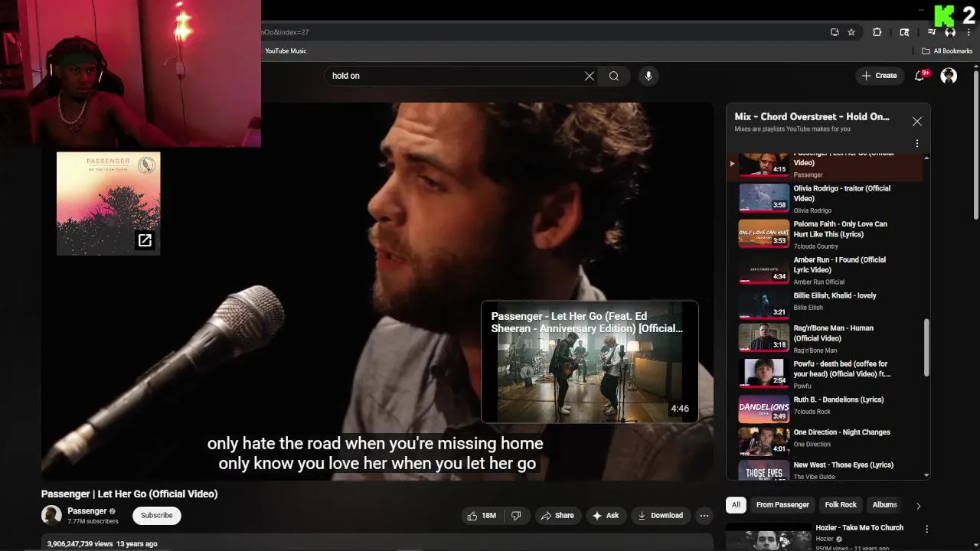Click 'Amber Run Official' channel text
The width and height of the screenshot is (980, 551).
819,282
